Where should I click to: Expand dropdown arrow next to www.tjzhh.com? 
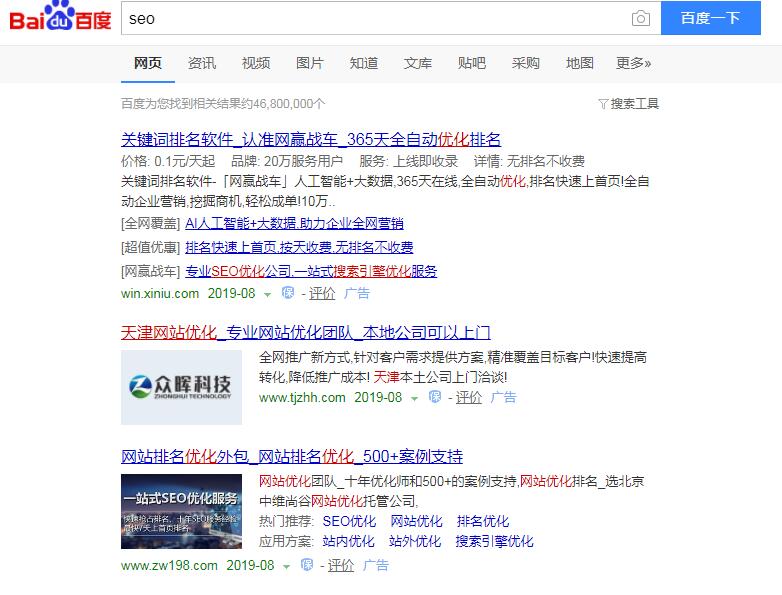414,398
